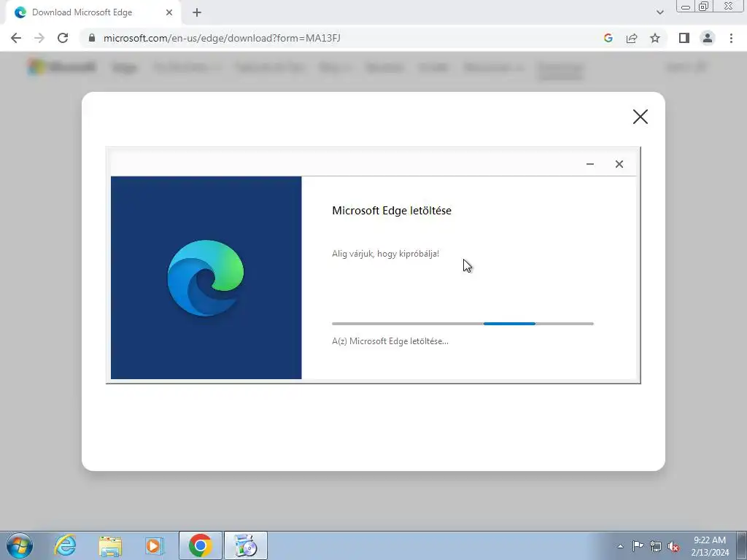
Task: Click the 'Microsoft Edge letöltése' heading
Action: (x=392, y=211)
